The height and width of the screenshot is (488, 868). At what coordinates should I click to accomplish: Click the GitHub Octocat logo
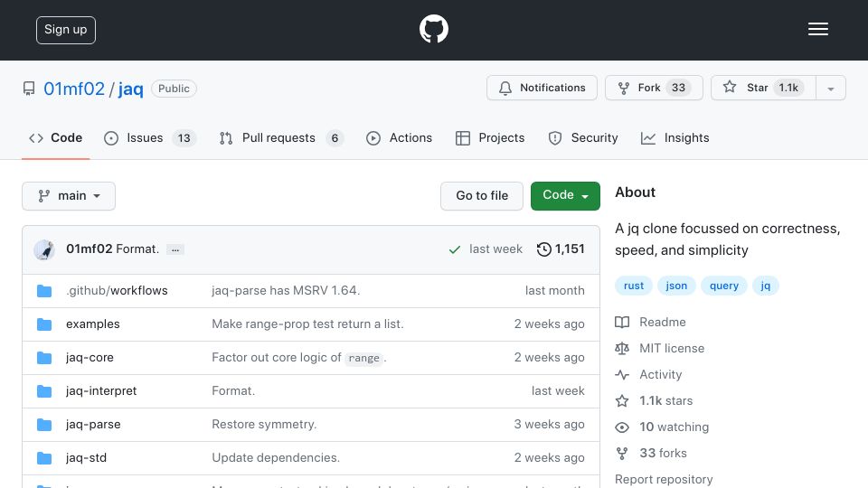click(433, 29)
